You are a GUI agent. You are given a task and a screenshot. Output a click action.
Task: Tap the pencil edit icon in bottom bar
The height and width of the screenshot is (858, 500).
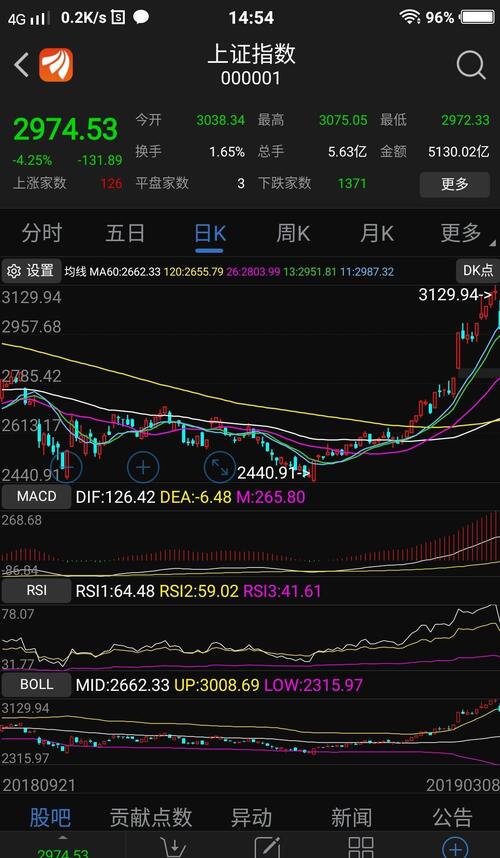268,847
